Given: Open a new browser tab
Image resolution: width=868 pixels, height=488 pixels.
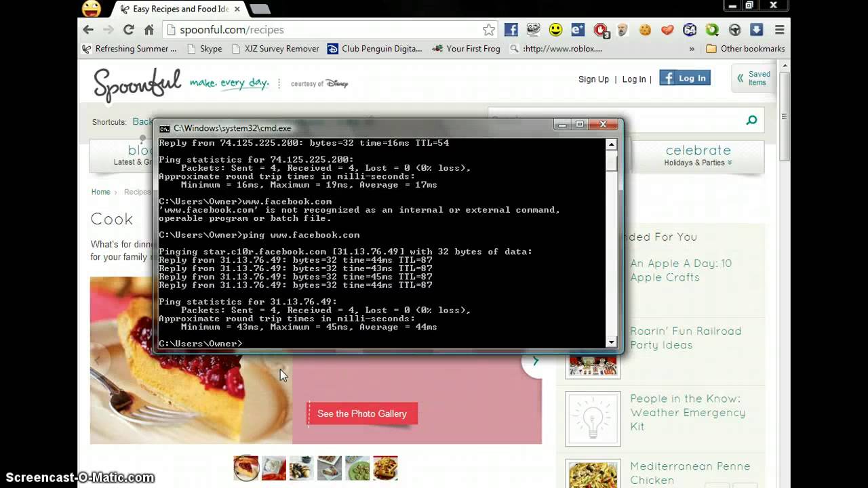Looking at the screenshot, I should click(x=260, y=9).
